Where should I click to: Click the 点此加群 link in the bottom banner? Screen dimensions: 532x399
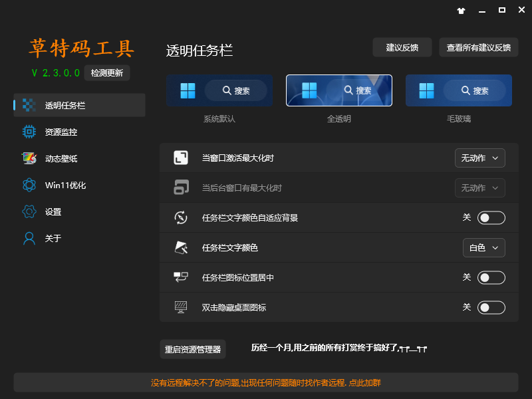pyautogui.click(x=364, y=383)
